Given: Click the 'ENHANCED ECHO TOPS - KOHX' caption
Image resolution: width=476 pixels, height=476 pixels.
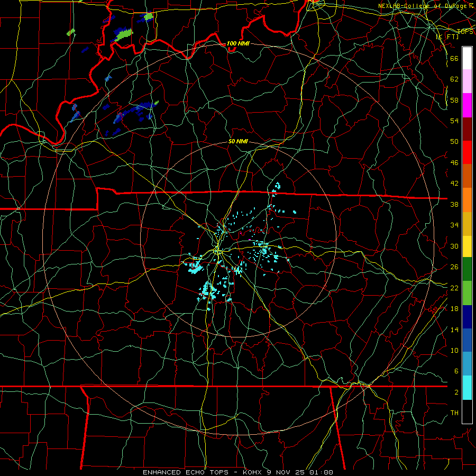Looking at the screenshot, I should (203, 472).
